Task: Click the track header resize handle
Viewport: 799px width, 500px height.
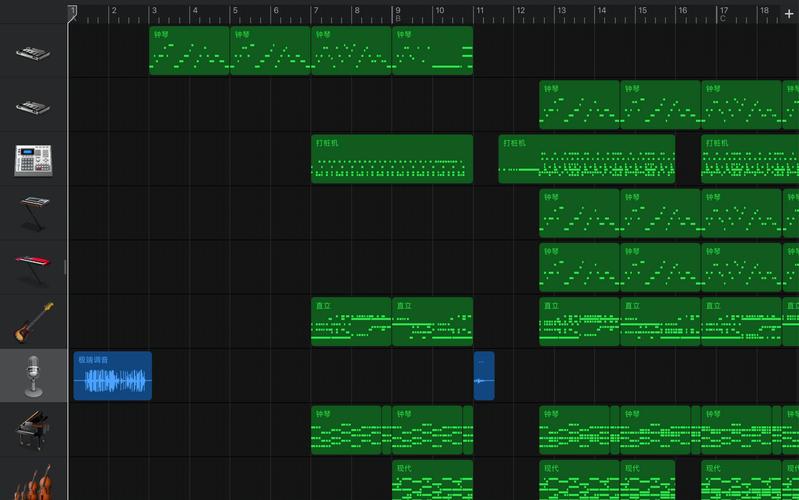Action: pos(65,267)
